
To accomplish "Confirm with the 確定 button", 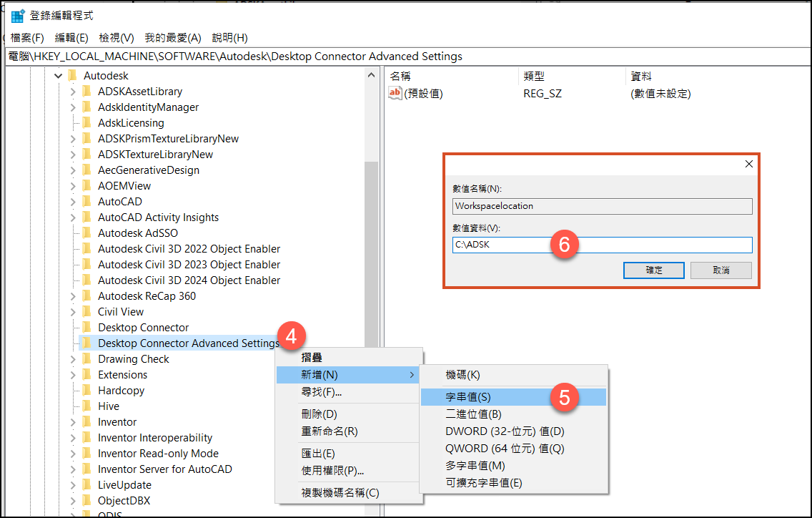I will tap(653, 270).
